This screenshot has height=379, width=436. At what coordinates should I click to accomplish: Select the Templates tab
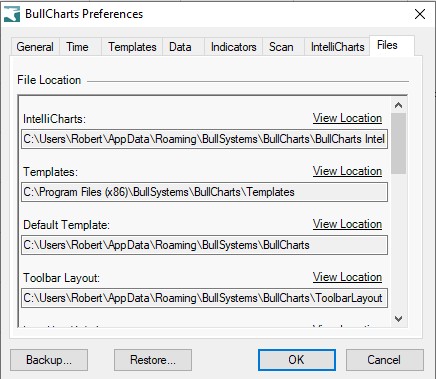coord(132,47)
